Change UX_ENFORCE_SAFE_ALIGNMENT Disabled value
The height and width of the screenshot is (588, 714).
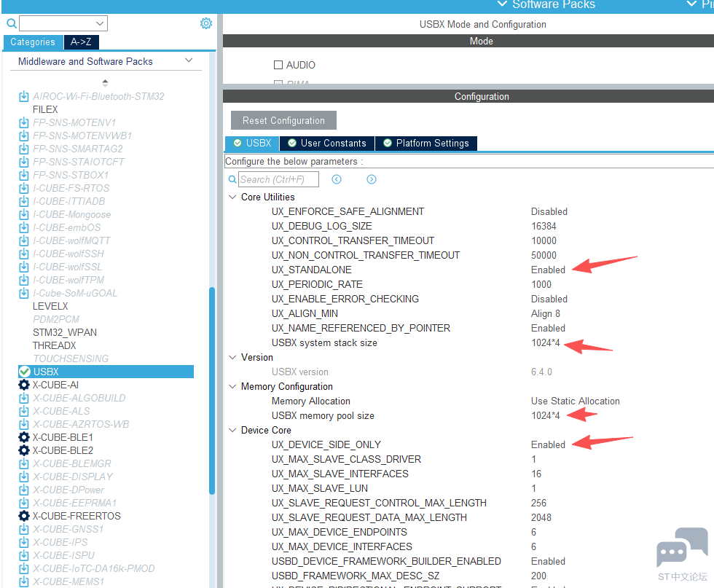(549, 211)
